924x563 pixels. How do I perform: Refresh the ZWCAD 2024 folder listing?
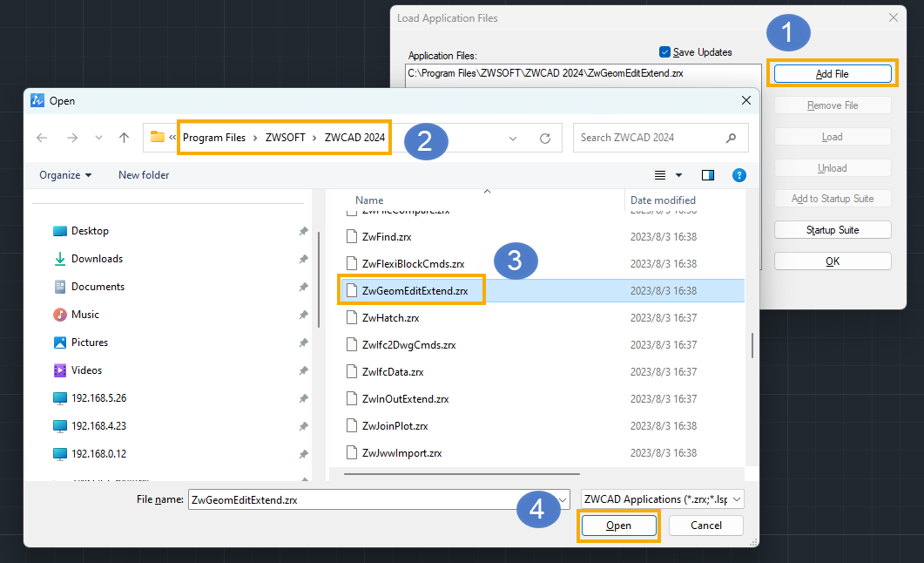545,138
